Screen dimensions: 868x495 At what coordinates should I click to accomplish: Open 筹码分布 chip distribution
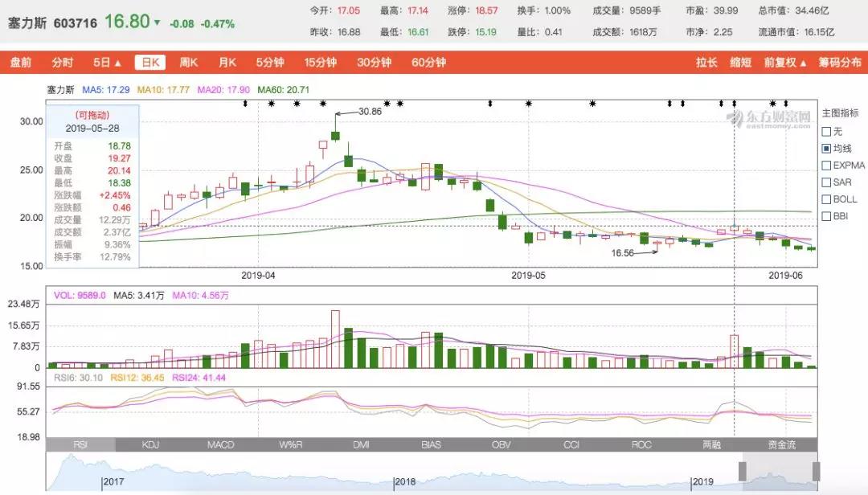tap(840, 63)
